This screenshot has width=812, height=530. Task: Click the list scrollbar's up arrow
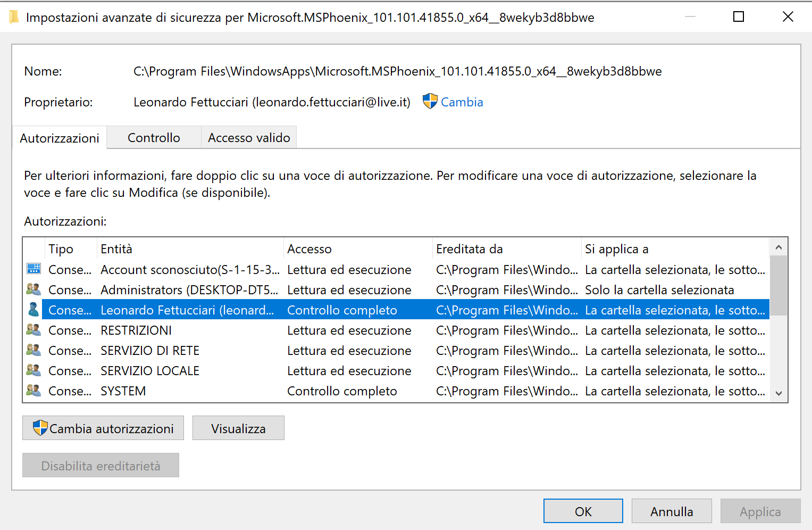click(778, 247)
